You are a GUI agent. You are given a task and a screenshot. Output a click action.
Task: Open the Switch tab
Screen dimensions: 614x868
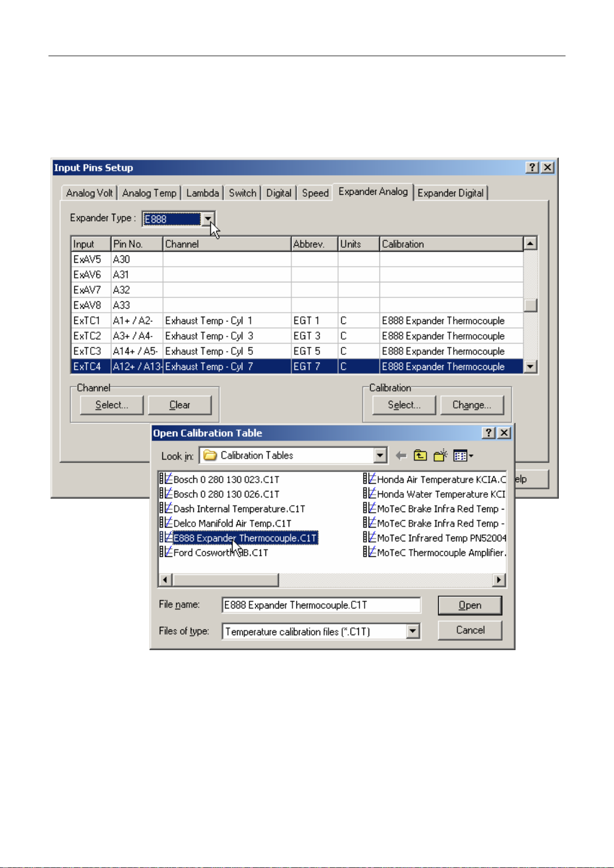242,193
